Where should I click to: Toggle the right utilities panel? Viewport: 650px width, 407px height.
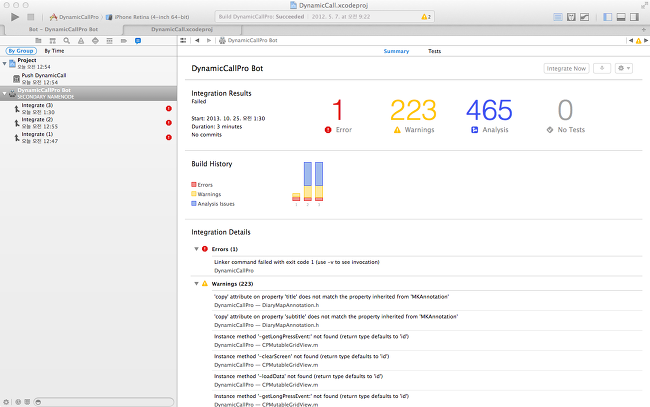[634, 17]
